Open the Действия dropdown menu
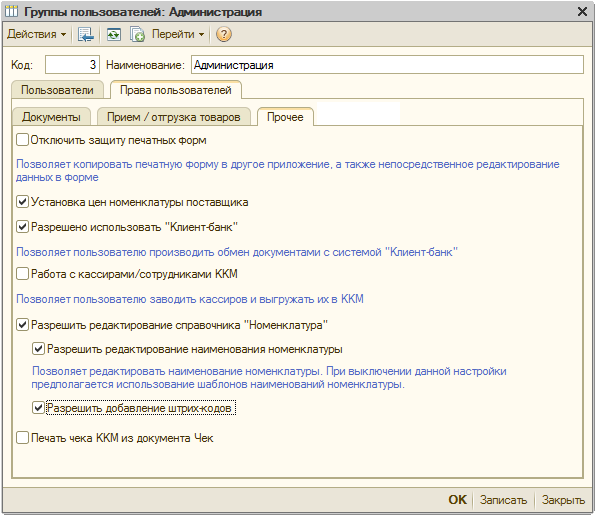Image resolution: width=595 pixels, height=515 pixels. point(36,34)
